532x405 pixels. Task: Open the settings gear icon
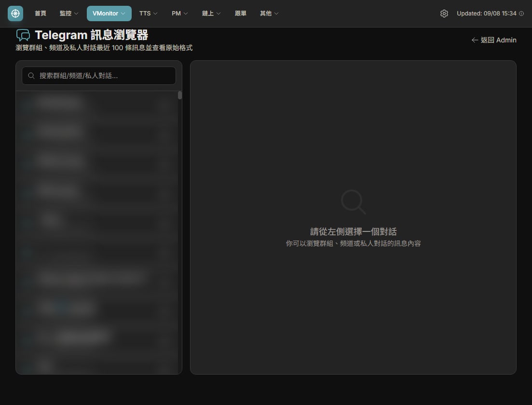click(x=444, y=13)
